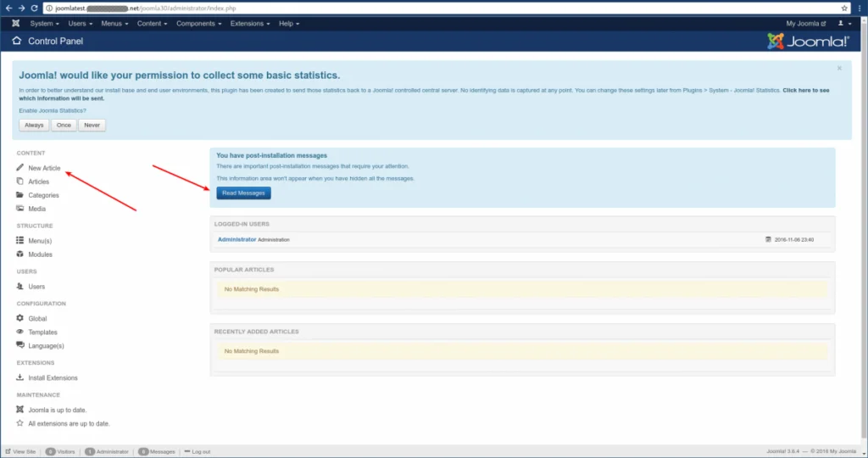Click the Joomla! brand logo at top right

tap(808, 41)
